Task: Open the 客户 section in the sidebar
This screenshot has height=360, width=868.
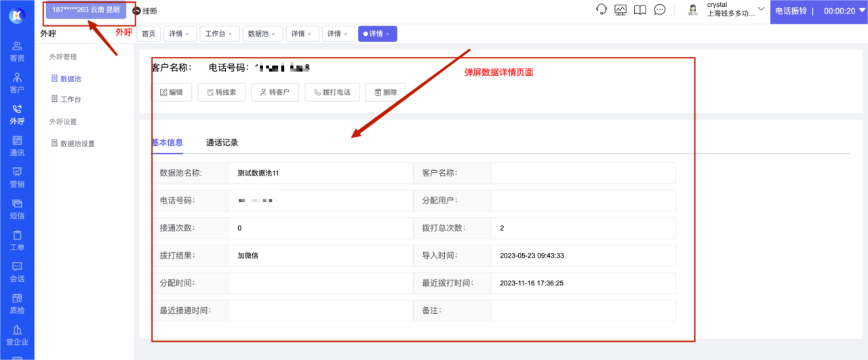Action: 17,83
